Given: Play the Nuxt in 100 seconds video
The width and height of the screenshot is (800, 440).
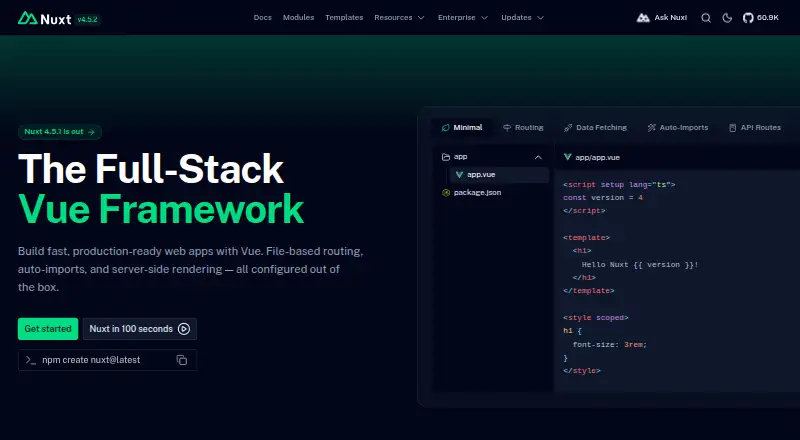Looking at the screenshot, I should click(140, 329).
